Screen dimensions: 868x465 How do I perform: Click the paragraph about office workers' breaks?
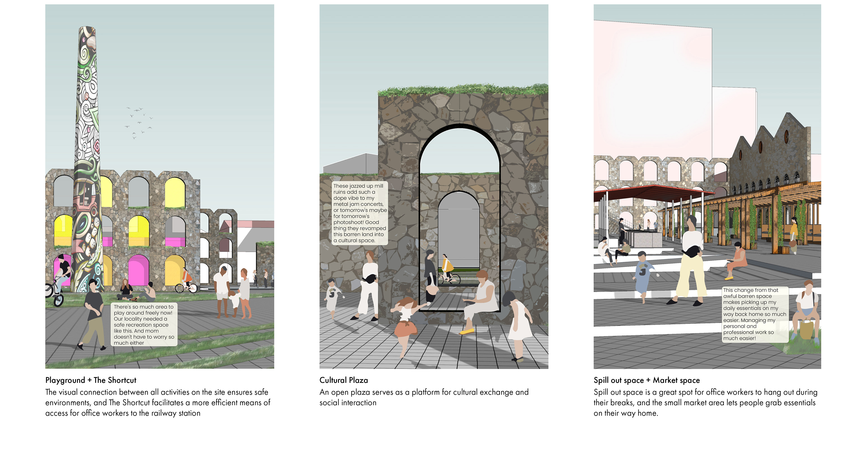coord(705,402)
